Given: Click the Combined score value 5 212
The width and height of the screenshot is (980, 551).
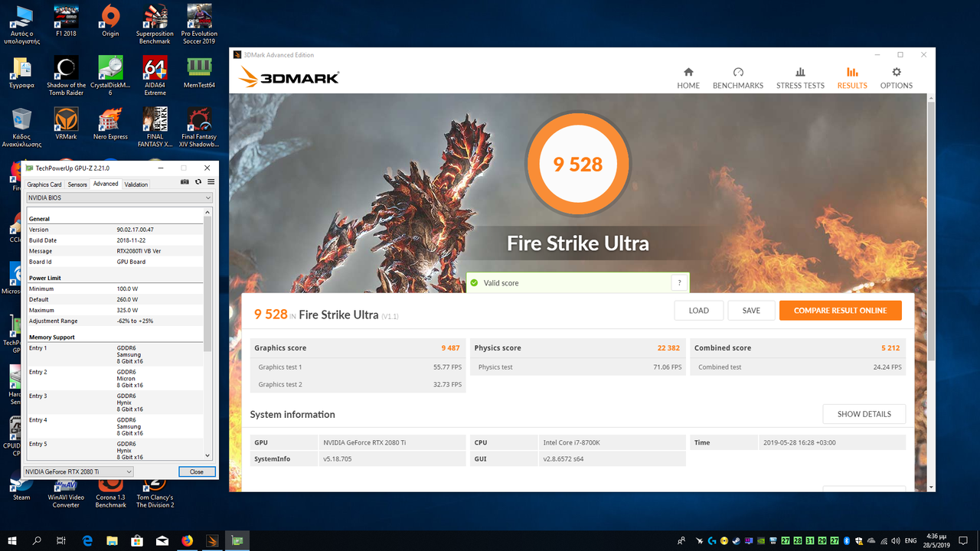Looking at the screenshot, I should [x=890, y=347].
